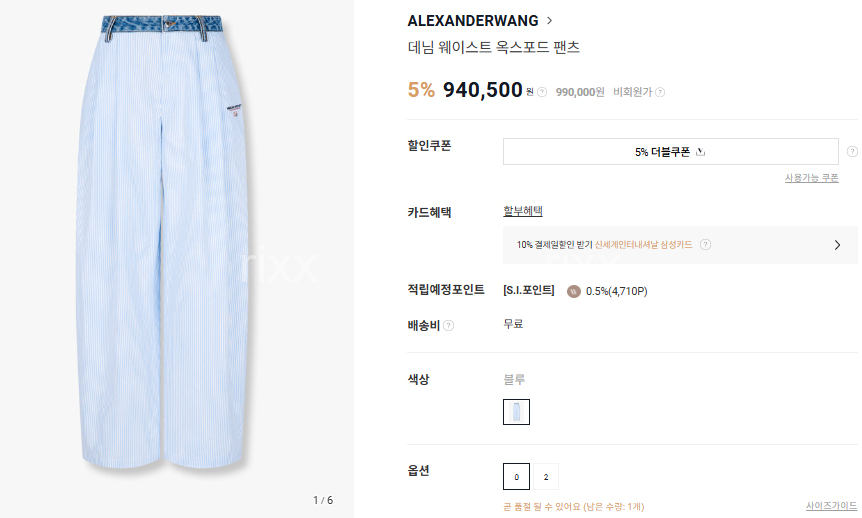Viewport: 862px width, 518px height.
Task: Open the 사용가능 쿠폰 link
Action: pos(811,178)
